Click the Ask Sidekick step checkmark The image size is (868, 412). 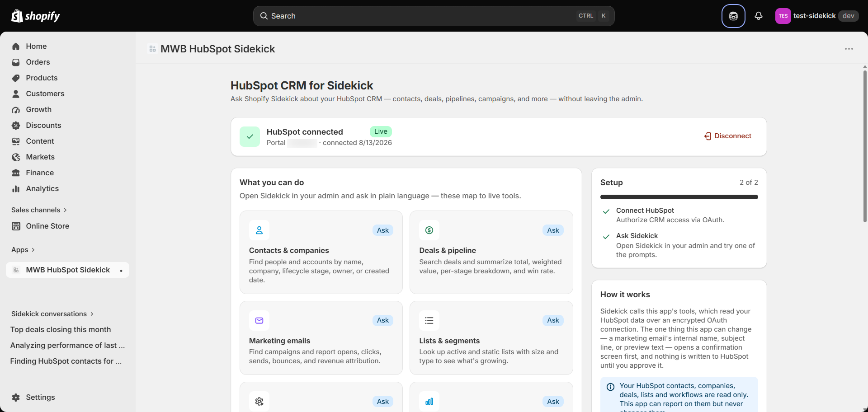606,237
